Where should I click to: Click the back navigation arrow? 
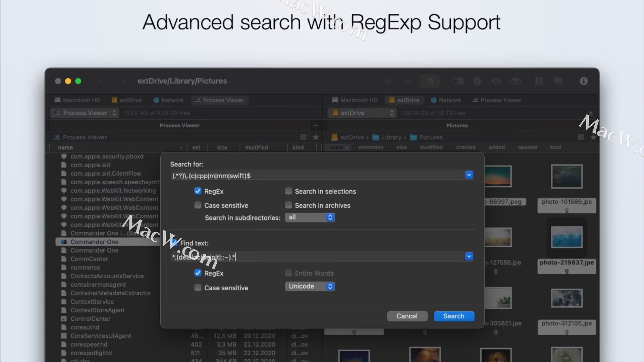click(101, 81)
